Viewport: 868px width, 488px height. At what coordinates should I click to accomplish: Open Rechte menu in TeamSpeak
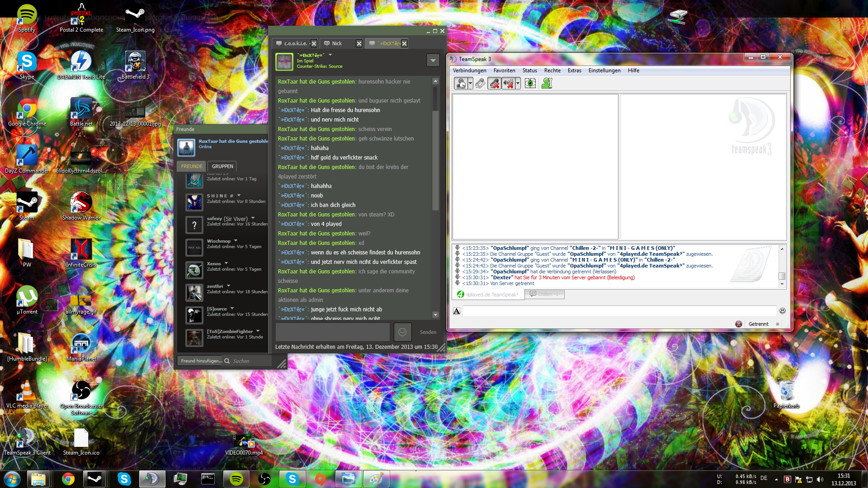pyautogui.click(x=552, y=70)
